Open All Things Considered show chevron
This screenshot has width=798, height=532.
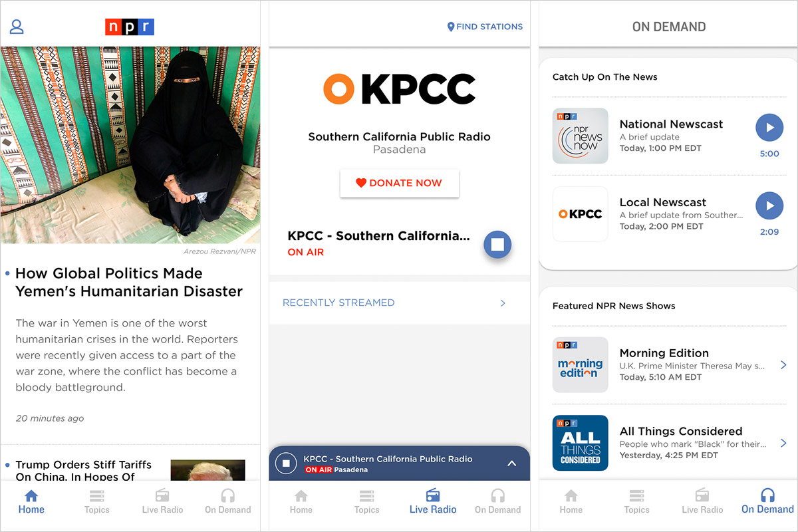pyautogui.click(x=783, y=443)
